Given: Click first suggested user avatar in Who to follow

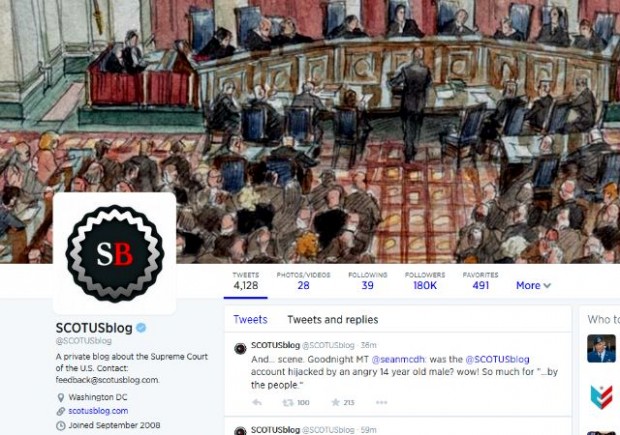Looking at the screenshot, I should [601, 348].
